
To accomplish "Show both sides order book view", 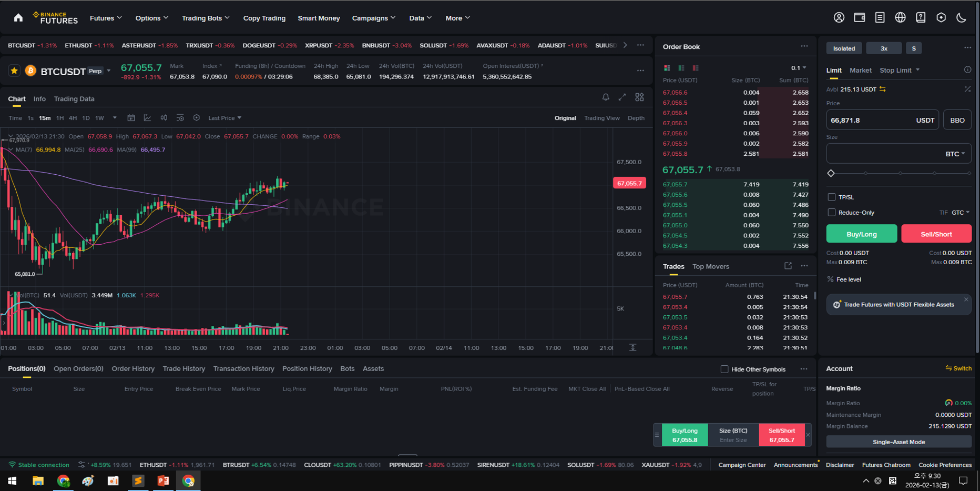I will click(667, 68).
